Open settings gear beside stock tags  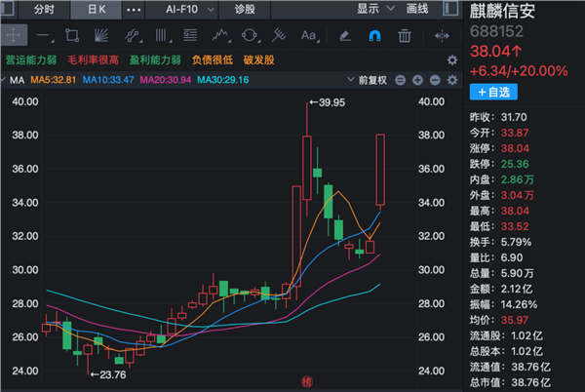coord(452,60)
